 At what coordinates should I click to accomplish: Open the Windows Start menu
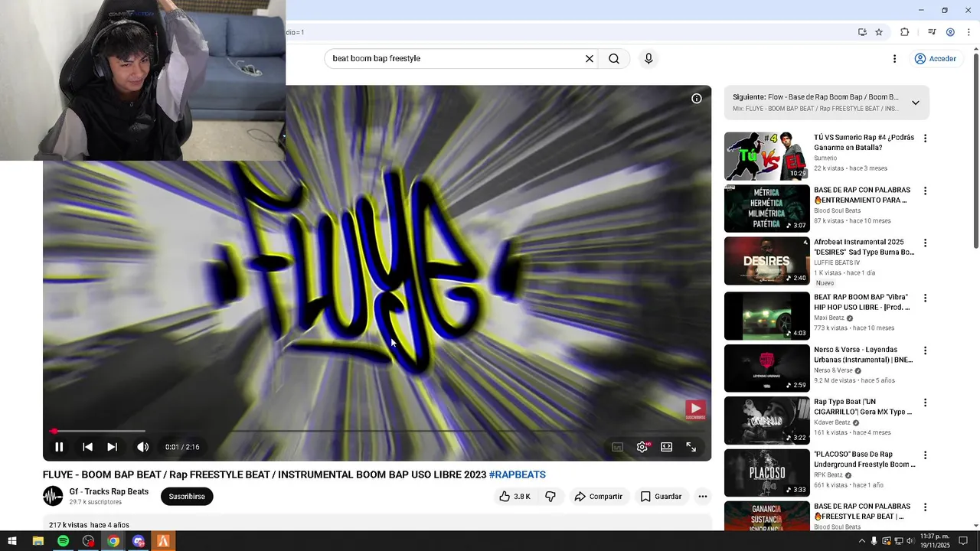12,541
